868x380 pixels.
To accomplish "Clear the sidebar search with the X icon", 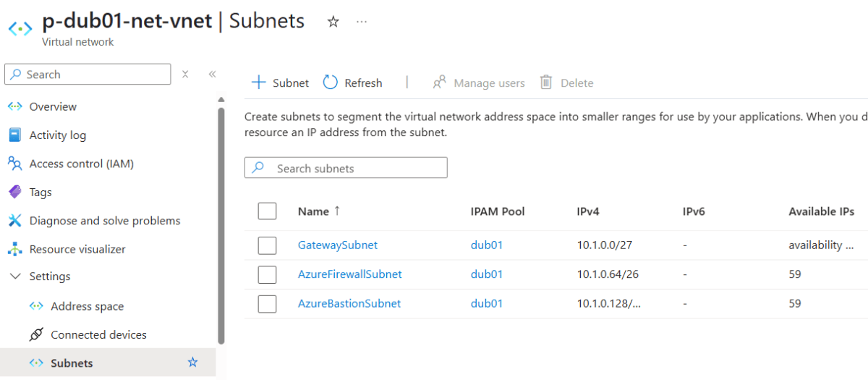I will tap(185, 74).
